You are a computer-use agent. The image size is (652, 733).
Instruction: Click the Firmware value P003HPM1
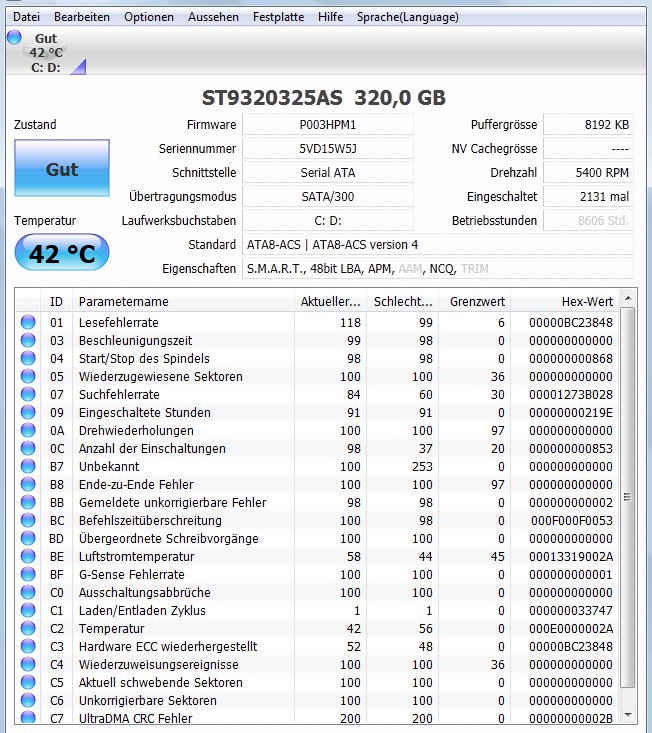(328, 125)
